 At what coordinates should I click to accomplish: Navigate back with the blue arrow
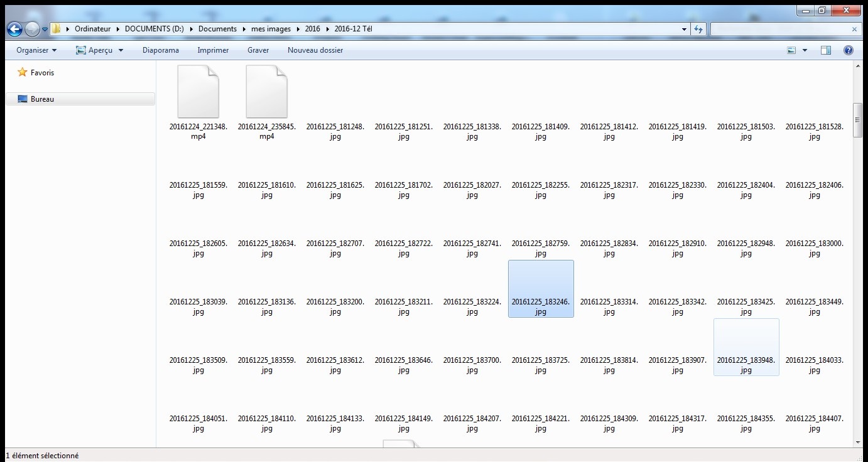(x=13, y=28)
